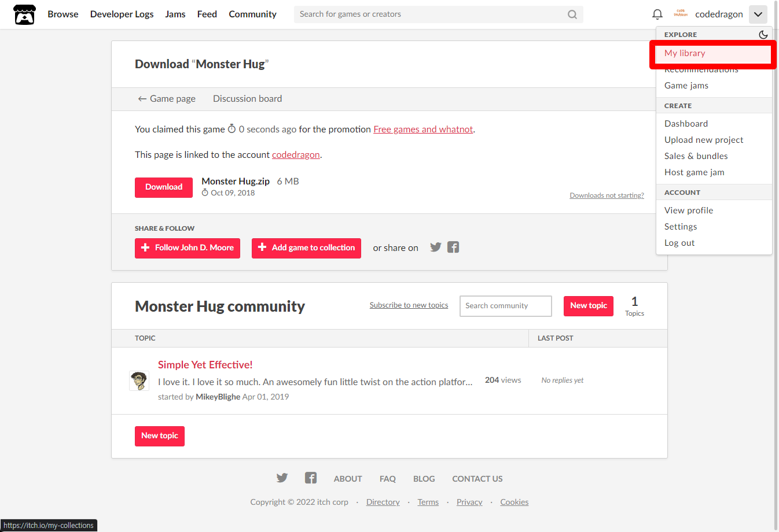Open Developer Logs in navigation

coord(122,14)
